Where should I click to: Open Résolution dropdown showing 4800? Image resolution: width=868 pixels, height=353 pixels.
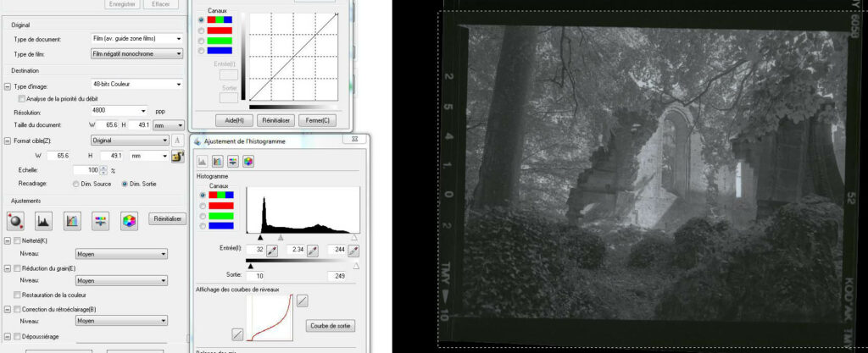(119, 111)
